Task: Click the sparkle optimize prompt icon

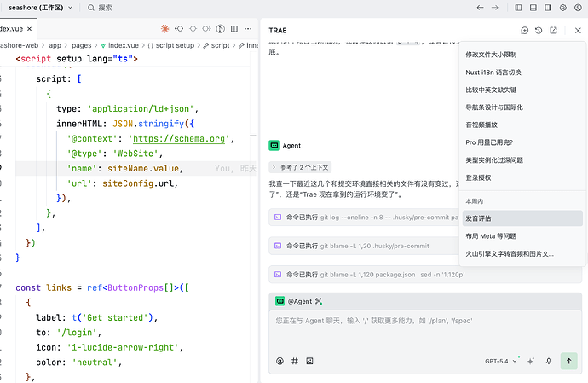Action: coord(531,361)
